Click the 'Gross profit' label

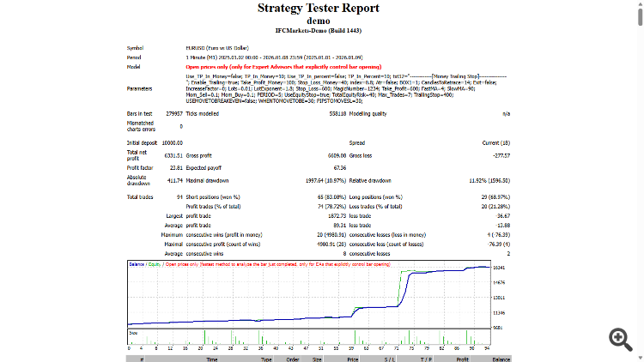click(199, 155)
